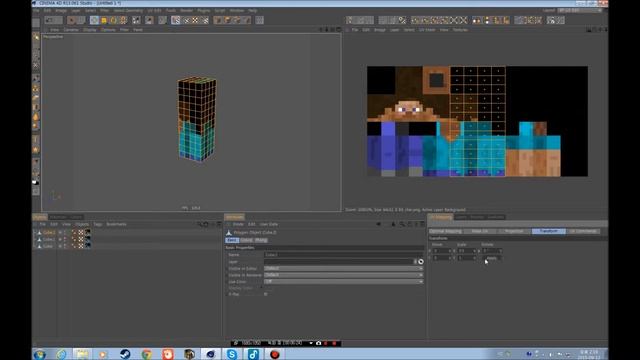Image resolution: width=640 pixels, height=360 pixels.
Task: Toggle the X-Ray checkbox
Action: (x=266, y=294)
